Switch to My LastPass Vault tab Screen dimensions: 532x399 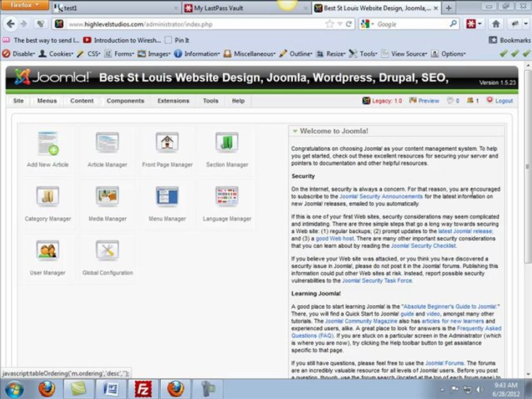[245, 8]
